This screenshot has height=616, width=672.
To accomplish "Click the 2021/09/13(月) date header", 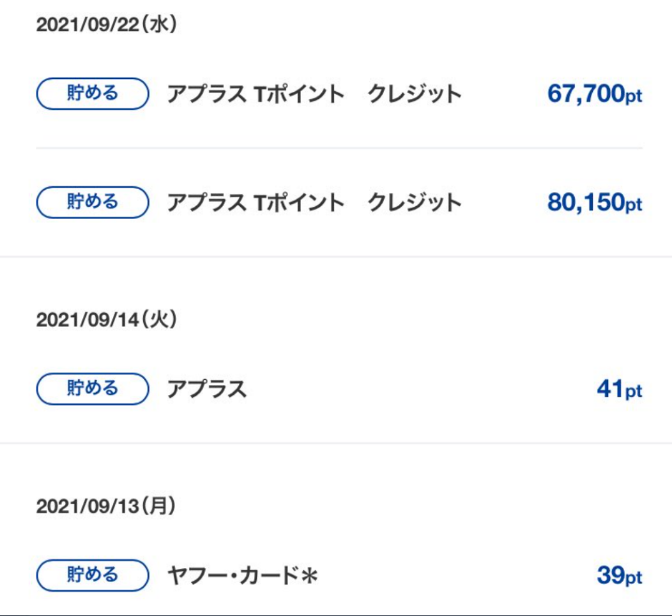I will point(106,507).
